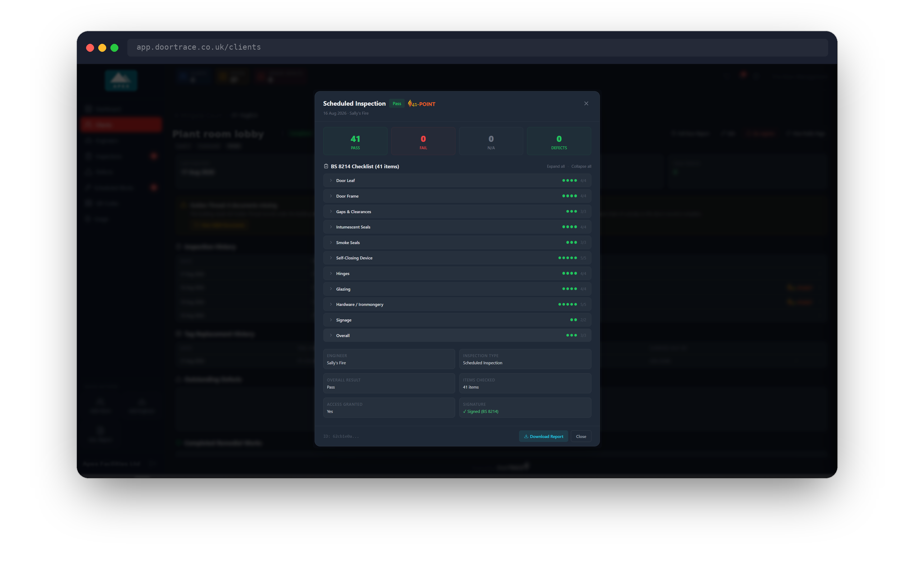
Task: Select the 0 DEFECTS summary card
Action: (x=559, y=141)
